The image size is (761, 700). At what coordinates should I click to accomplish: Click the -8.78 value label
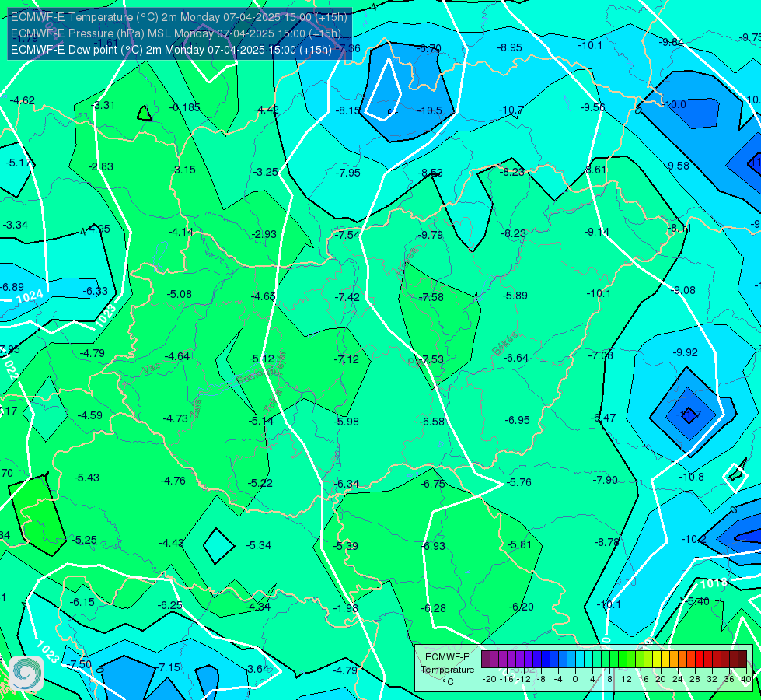606,543
